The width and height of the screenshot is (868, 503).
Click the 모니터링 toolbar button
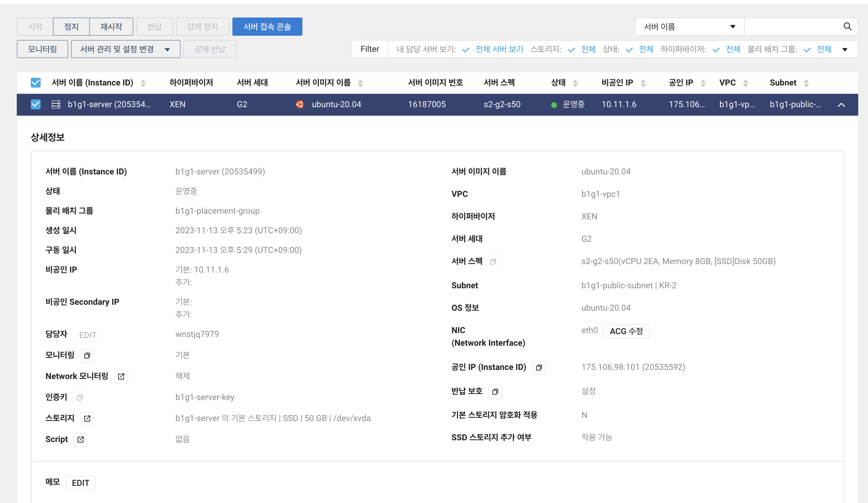[x=42, y=49]
